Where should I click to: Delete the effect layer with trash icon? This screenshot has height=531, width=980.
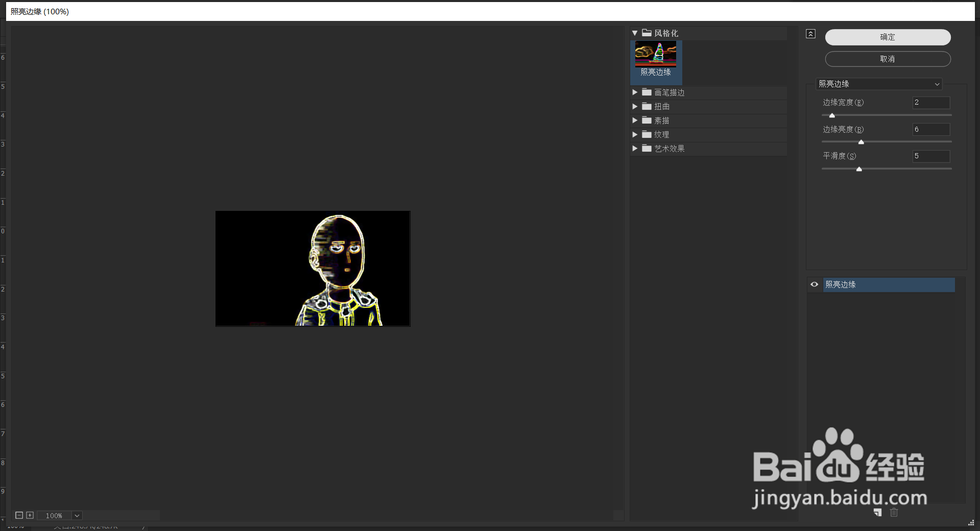pyautogui.click(x=894, y=513)
